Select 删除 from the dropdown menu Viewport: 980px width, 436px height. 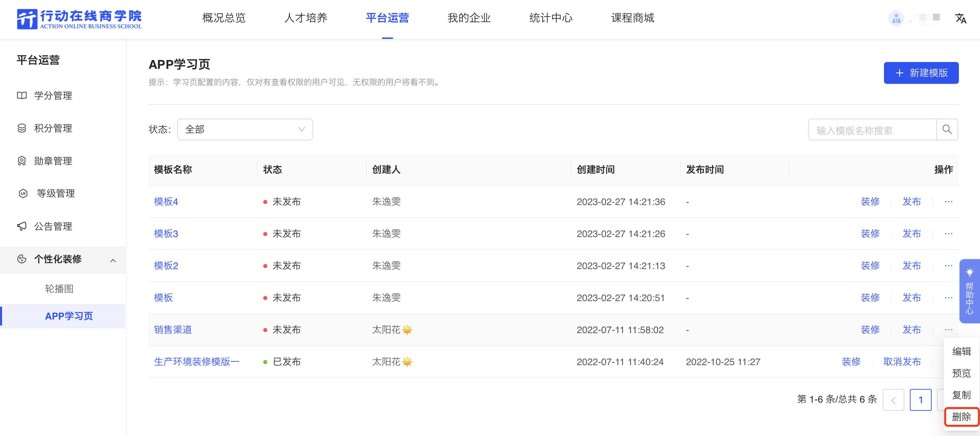(961, 417)
